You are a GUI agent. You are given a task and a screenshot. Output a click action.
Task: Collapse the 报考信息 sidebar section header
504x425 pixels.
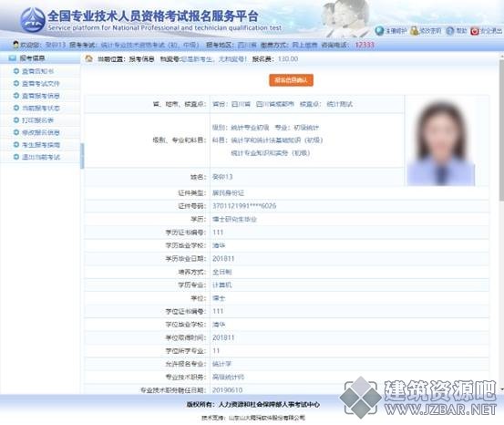[40, 58]
